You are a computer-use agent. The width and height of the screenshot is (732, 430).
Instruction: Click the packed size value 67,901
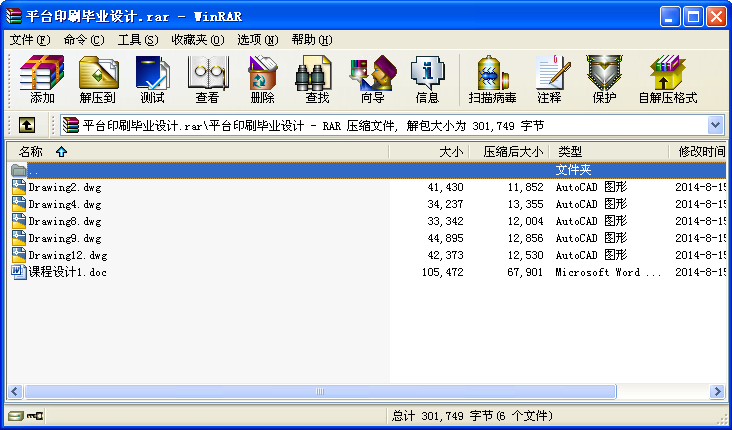pos(525,272)
